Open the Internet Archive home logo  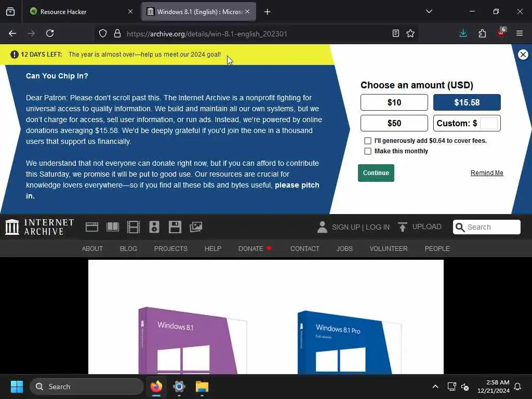[x=39, y=227]
